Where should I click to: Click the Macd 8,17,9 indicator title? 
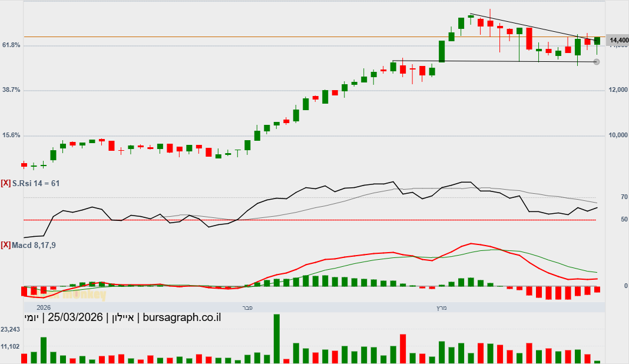34,245
